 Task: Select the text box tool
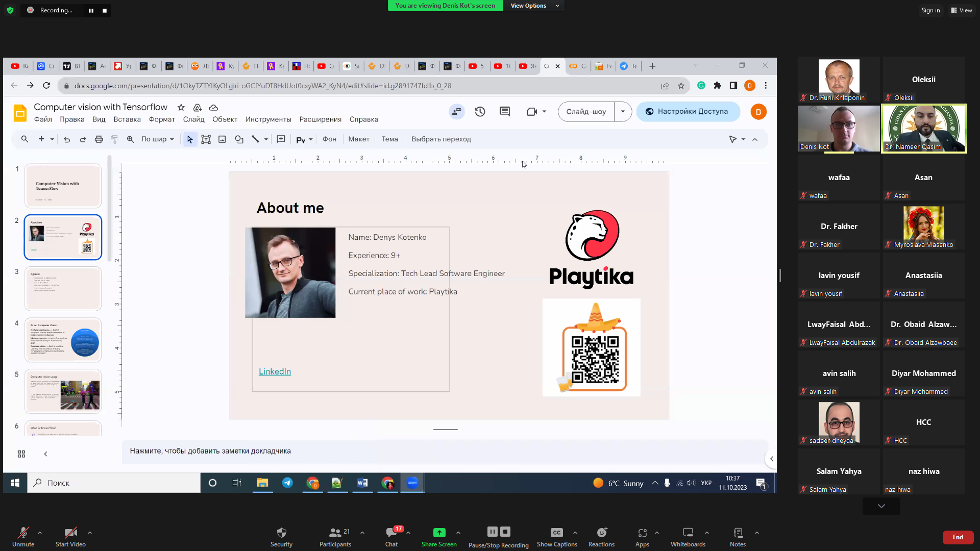(206, 139)
